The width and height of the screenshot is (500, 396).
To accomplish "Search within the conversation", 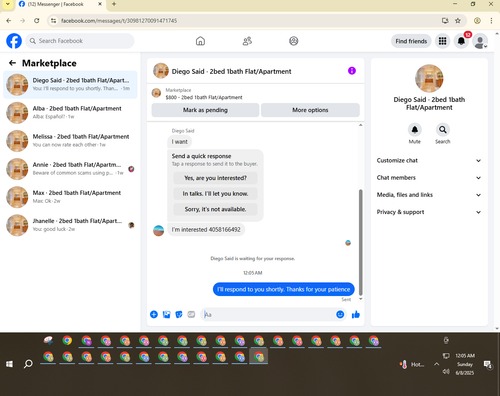I will 443,130.
